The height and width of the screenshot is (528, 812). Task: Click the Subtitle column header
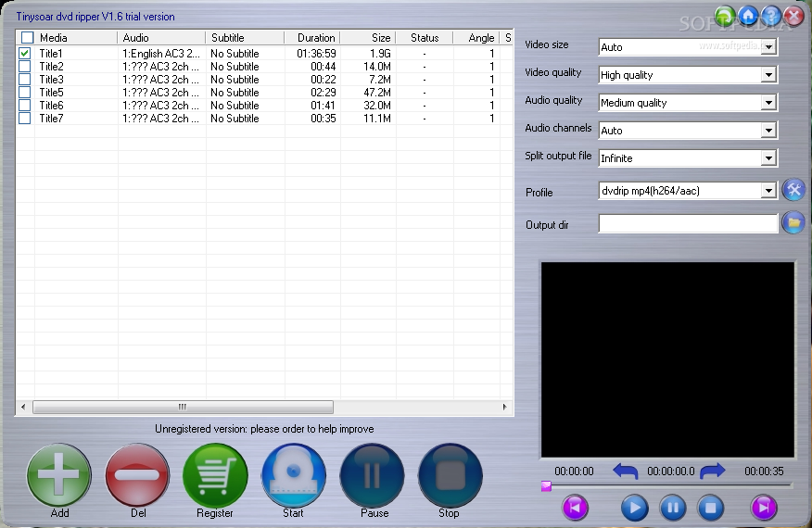(245, 37)
